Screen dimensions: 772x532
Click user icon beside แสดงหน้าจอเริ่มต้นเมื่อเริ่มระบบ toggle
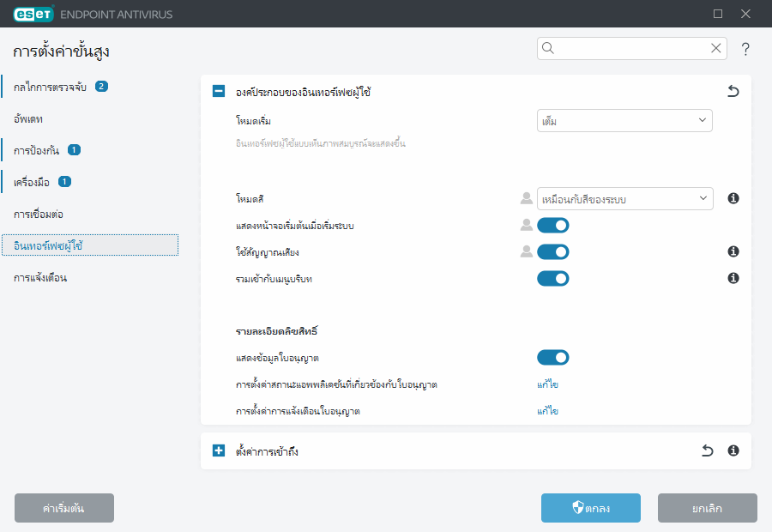(x=527, y=225)
